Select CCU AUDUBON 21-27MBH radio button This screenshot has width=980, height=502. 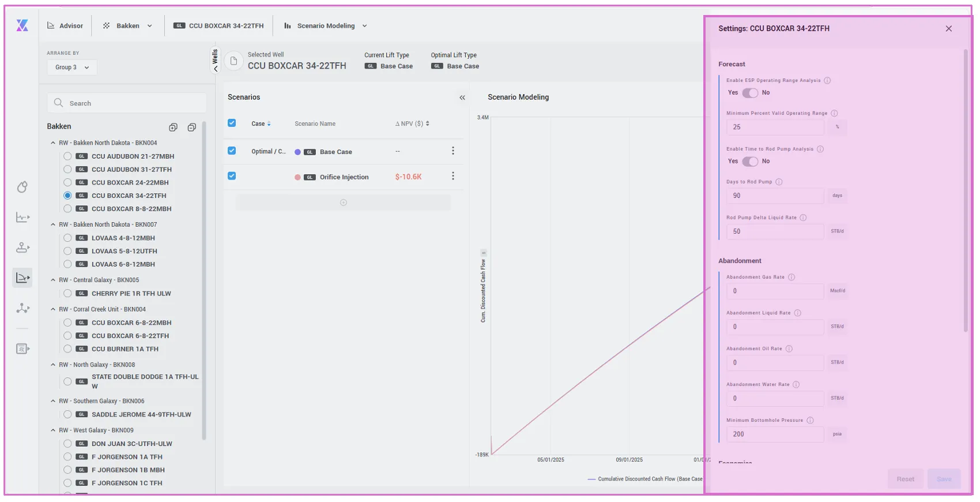67,156
